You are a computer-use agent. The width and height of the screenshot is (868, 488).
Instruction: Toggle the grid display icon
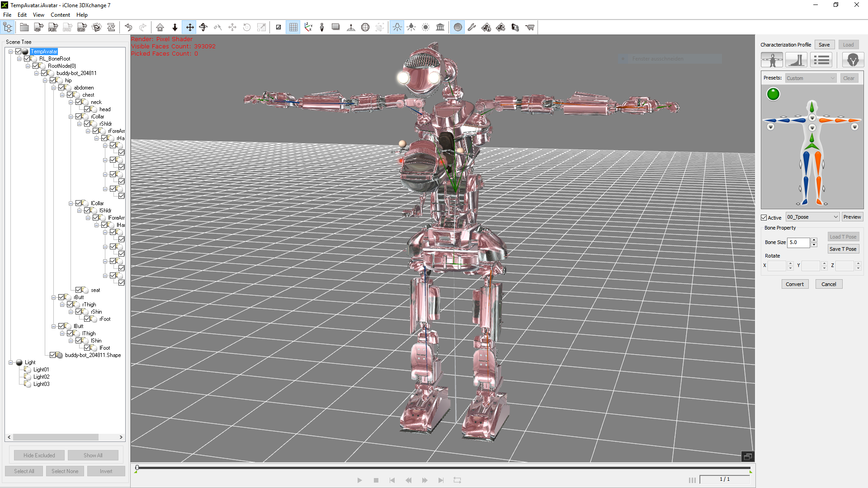[x=293, y=28]
